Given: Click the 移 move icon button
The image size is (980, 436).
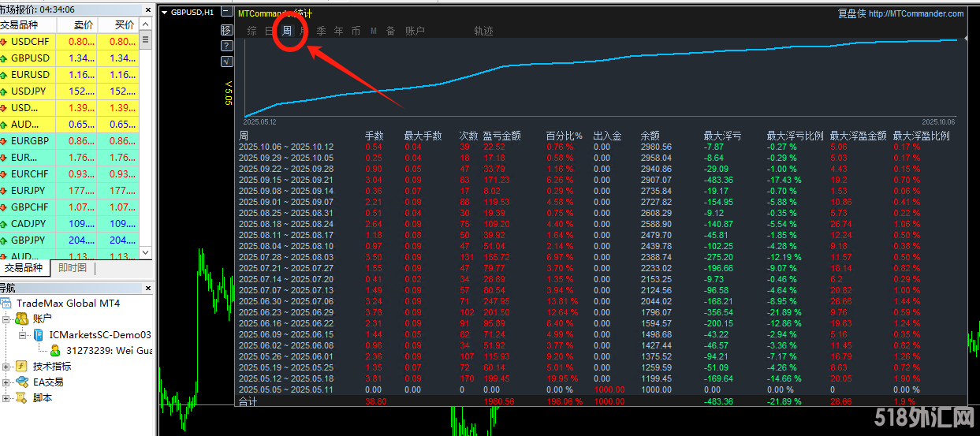Looking at the screenshot, I should pos(227,30).
